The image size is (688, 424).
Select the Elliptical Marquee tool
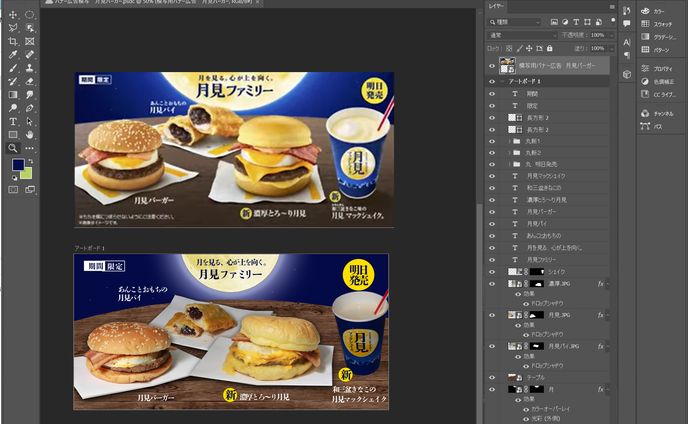29,14
